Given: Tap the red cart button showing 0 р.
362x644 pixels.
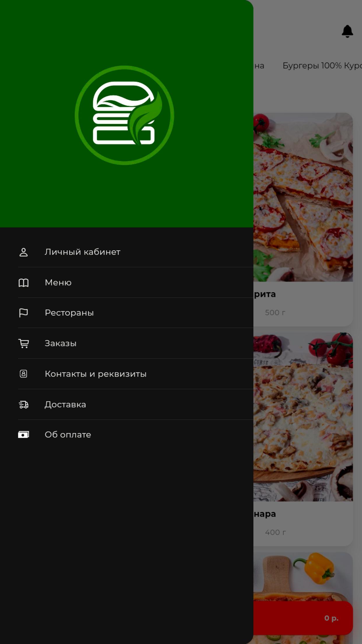Looking at the screenshot, I should click(x=303, y=618).
